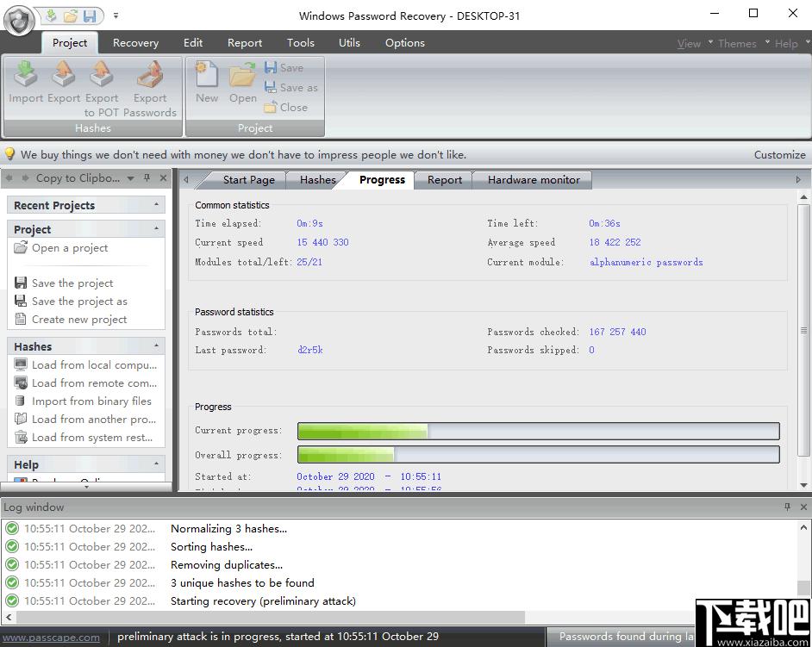The width and height of the screenshot is (812, 647).
Task: Open the Options ribbon tab
Action: (x=404, y=43)
